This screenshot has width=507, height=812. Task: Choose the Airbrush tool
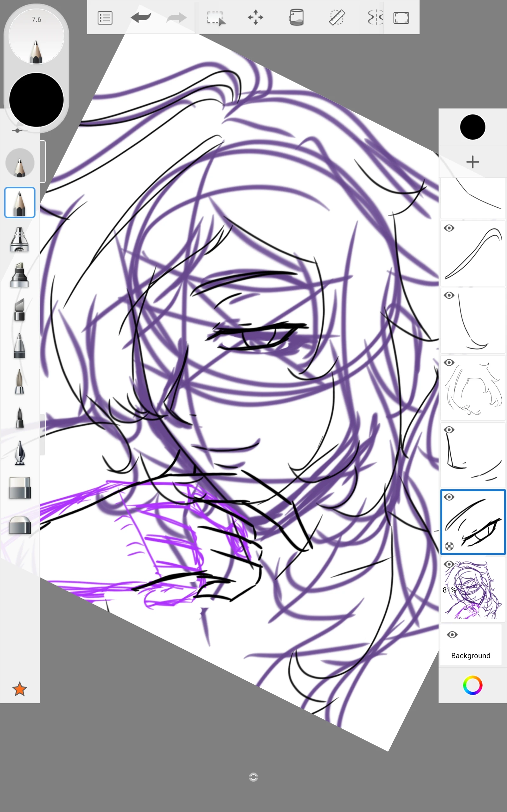click(19, 240)
